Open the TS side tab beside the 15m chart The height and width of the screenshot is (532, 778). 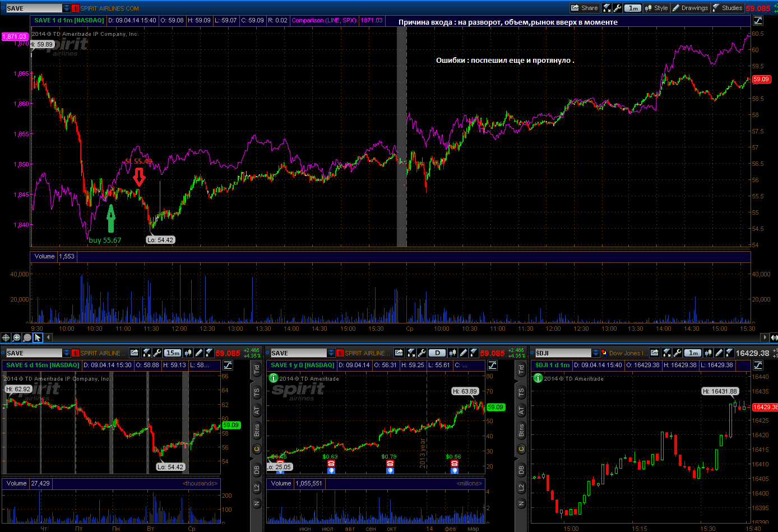tap(257, 392)
